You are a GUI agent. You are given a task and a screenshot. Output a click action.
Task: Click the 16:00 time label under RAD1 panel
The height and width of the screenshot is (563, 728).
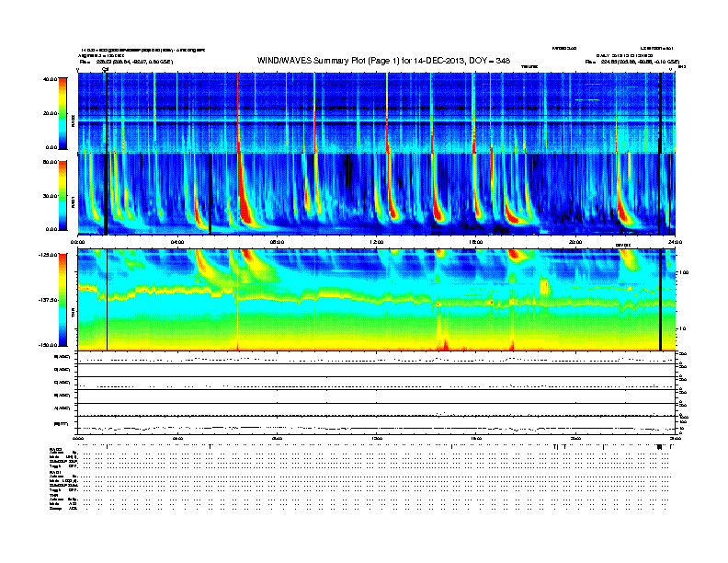(476, 242)
